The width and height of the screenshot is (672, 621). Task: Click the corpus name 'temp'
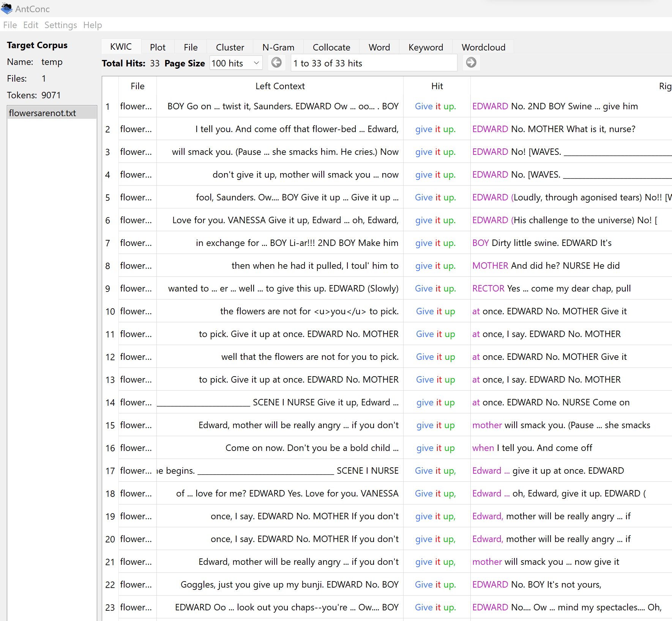(52, 62)
